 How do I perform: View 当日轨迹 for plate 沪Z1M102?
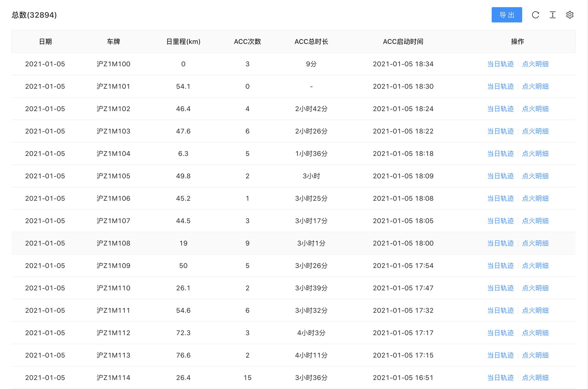[x=500, y=109]
